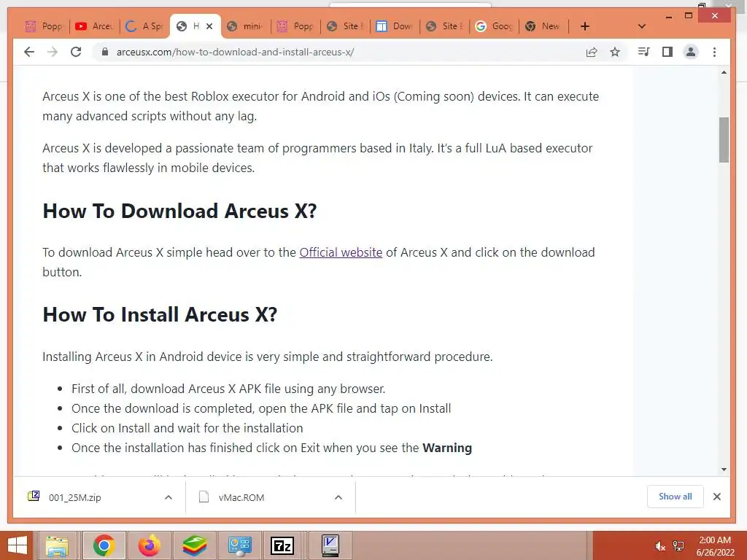Go back to the previous page

(x=29, y=52)
